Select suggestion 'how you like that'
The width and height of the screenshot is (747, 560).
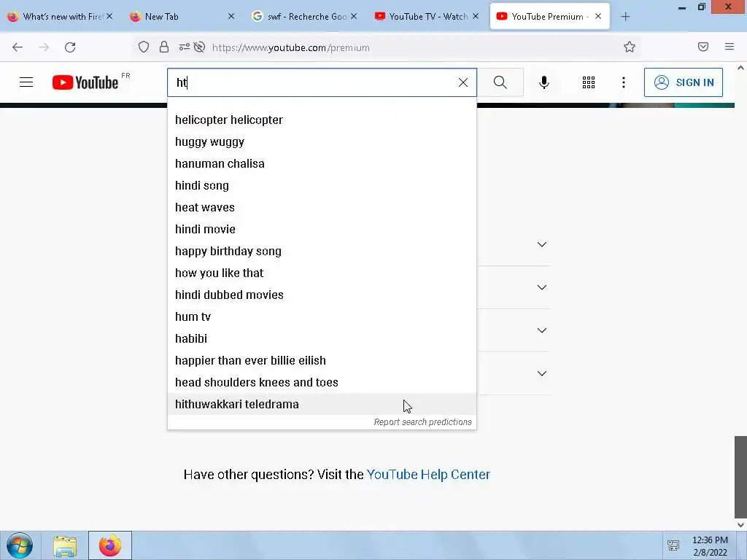[x=322, y=273]
